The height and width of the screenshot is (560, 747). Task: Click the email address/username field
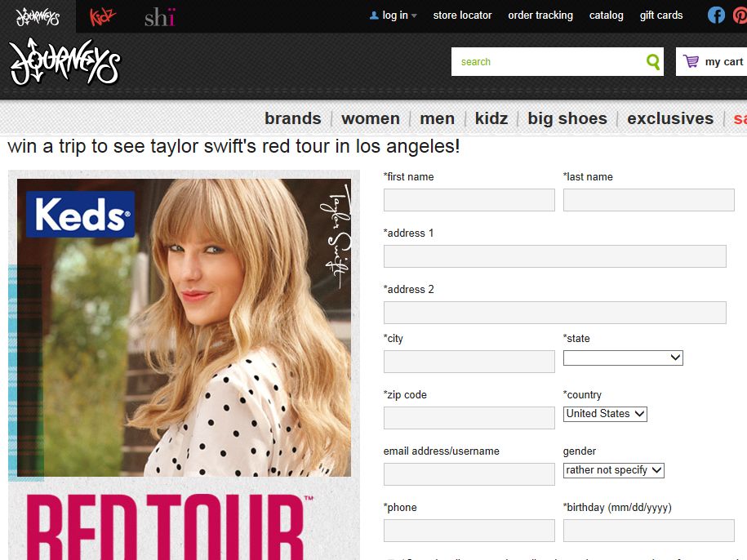(469, 473)
